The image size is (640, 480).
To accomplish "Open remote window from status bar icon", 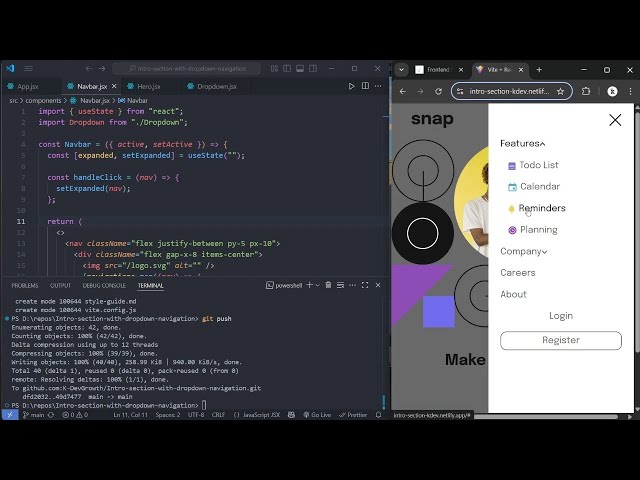I will point(10,415).
